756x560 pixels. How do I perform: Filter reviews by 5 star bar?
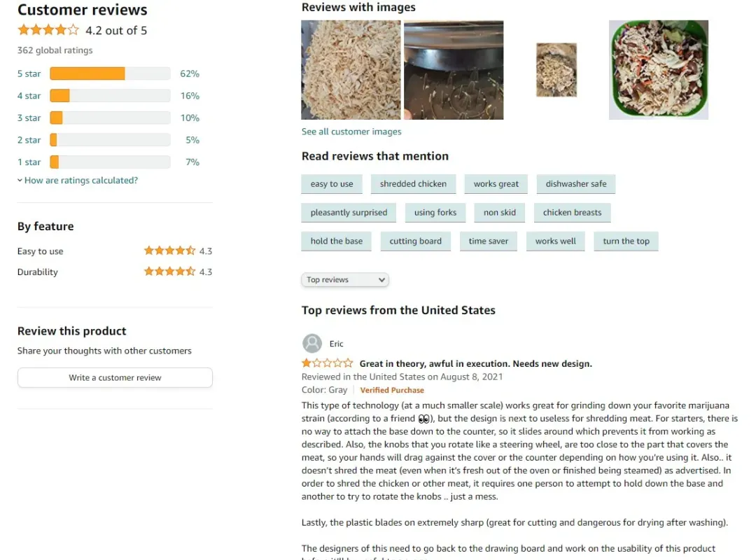click(x=110, y=73)
